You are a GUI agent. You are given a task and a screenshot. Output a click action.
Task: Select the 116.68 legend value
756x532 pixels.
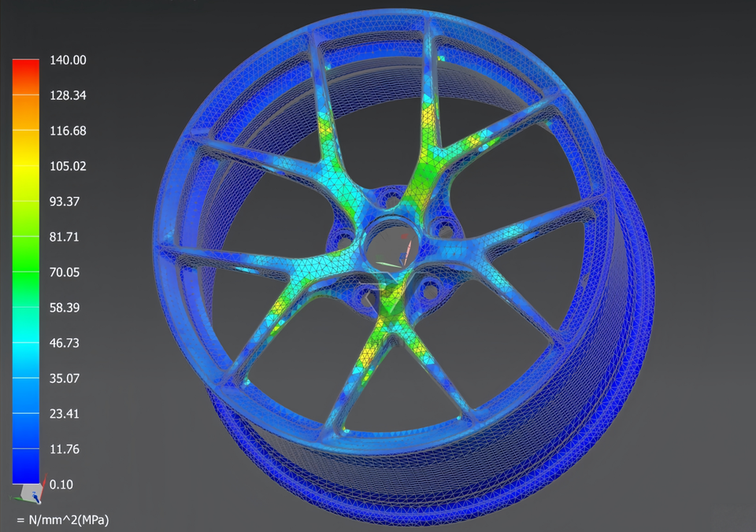click(x=68, y=131)
